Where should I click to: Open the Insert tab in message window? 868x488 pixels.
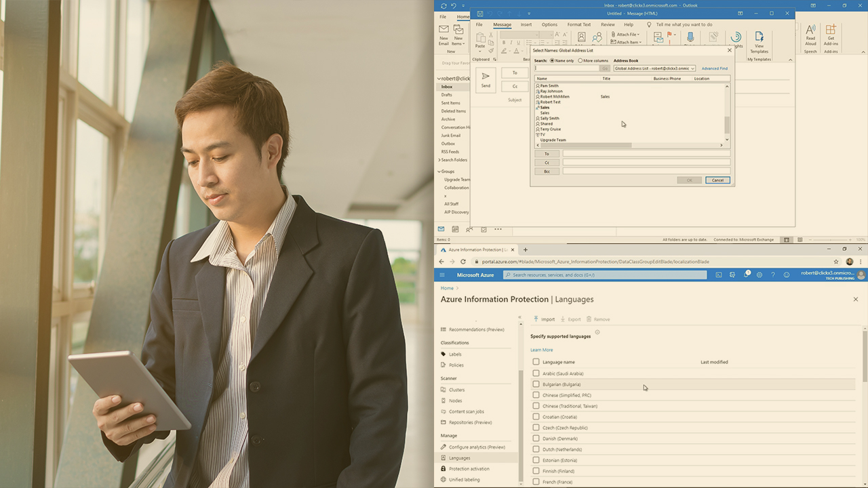526,24
